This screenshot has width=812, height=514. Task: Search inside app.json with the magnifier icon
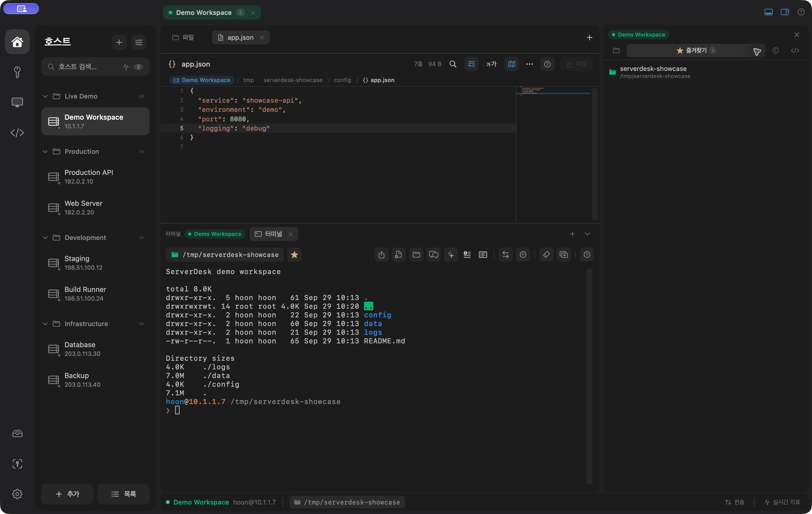click(x=453, y=64)
